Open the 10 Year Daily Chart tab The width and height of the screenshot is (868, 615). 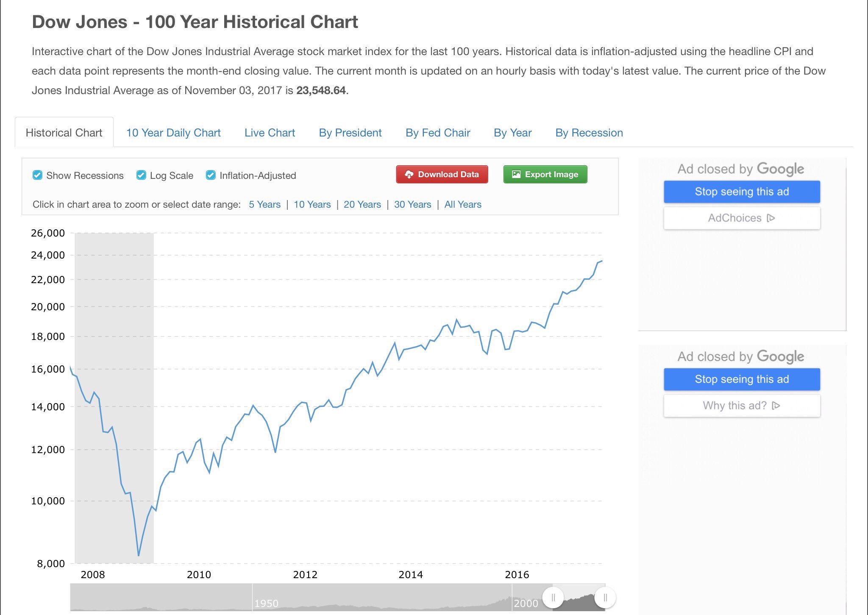point(173,133)
